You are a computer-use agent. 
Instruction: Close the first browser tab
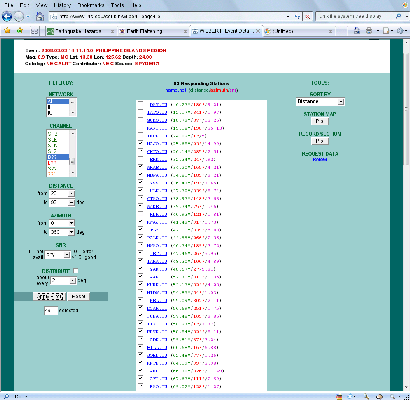(x=112, y=31)
